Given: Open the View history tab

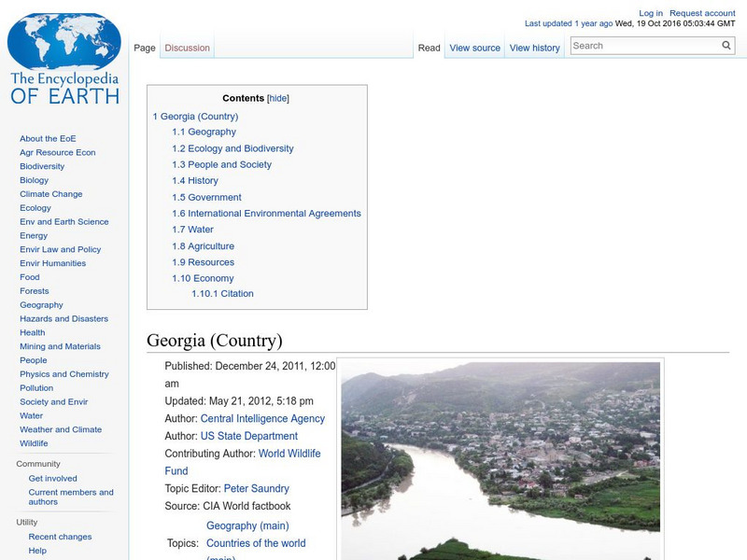Looking at the screenshot, I should pyautogui.click(x=534, y=47).
